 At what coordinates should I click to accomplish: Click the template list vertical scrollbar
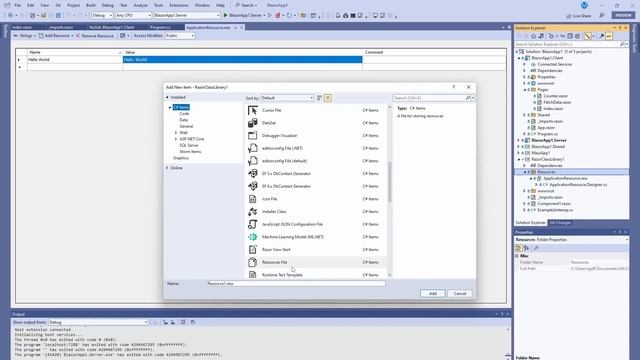pyautogui.click(x=389, y=182)
